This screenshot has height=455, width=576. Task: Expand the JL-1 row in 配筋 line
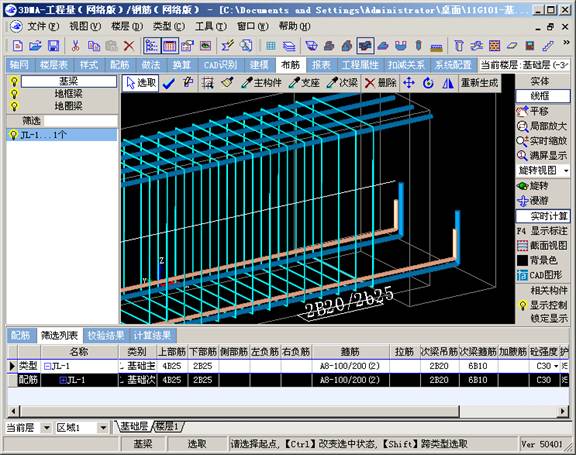tap(63, 380)
